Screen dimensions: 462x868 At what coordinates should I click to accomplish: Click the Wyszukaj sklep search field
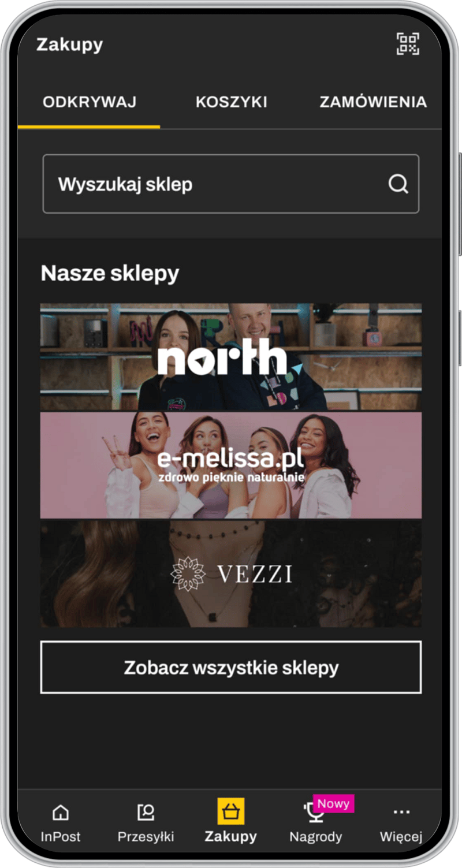(x=231, y=184)
